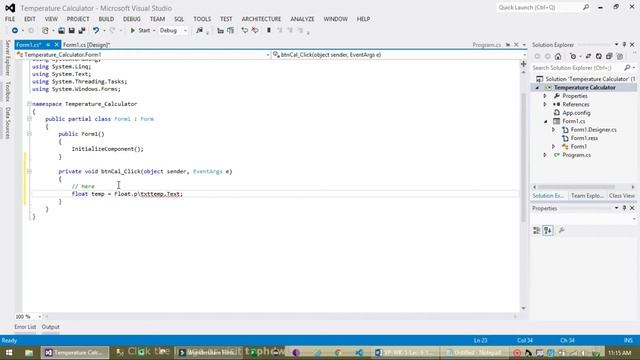Click the Uncomment lines icon
Image resolution: width=640 pixels, height=360 pixels.
click(255, 31)
